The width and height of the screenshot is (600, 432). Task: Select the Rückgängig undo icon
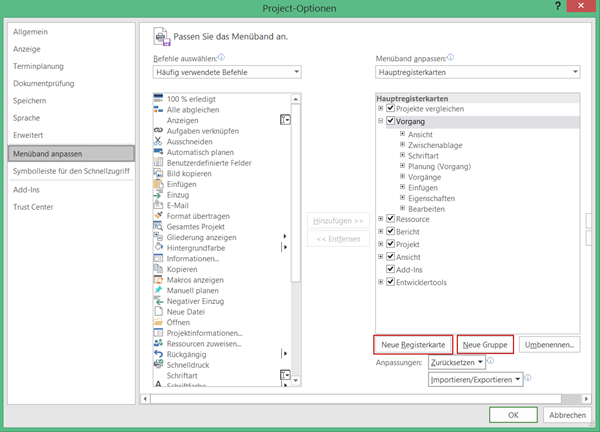158,354
